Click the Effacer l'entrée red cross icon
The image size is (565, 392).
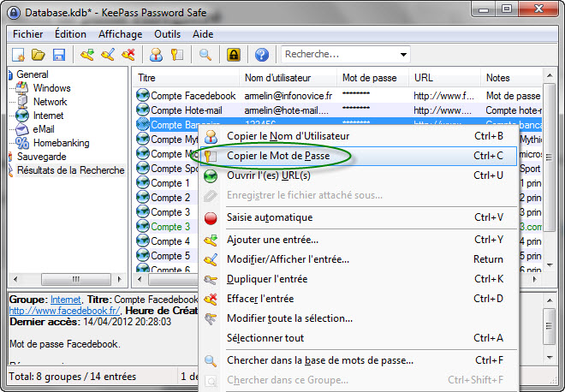tap(211, 299)
